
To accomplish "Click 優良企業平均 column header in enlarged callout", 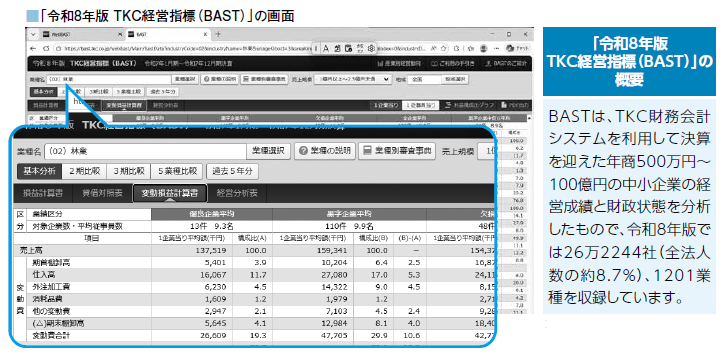I will (x=212, y=214).
